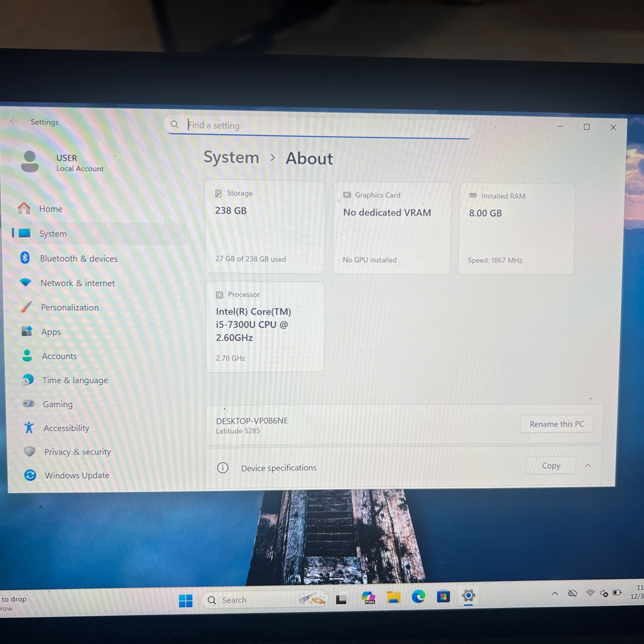Screen dimensions: 644x644
Task: Show hidden system tray icons
Action: click(x=555, y=593)
